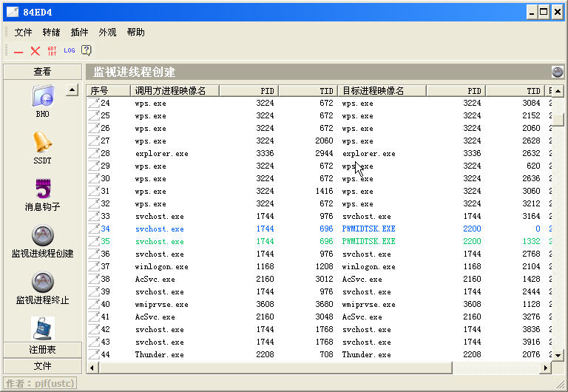568x392 pixels.
Task: Click the red X toolbar icon
Action: 35,51
